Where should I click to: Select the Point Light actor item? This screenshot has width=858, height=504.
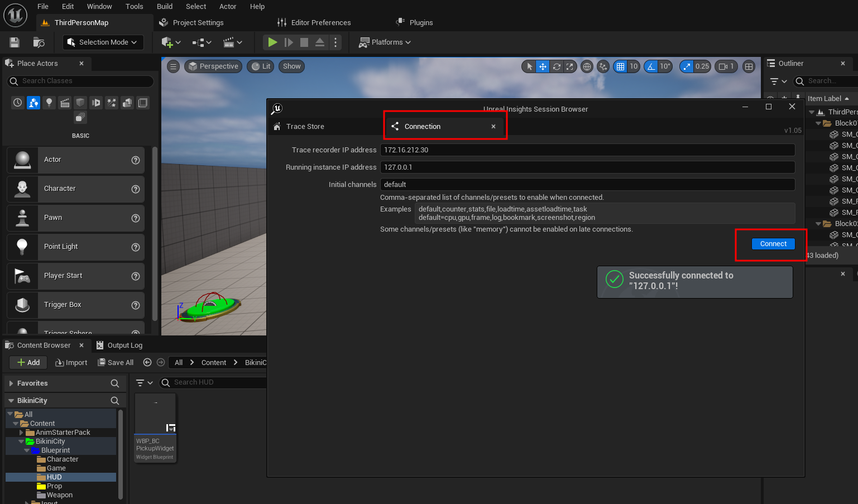click(x=75, y=247)
